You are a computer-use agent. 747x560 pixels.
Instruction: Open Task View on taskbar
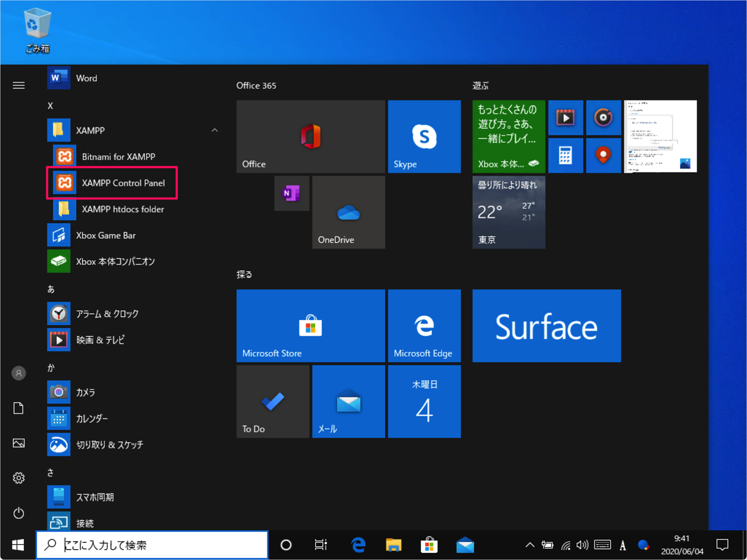point(321,545)
